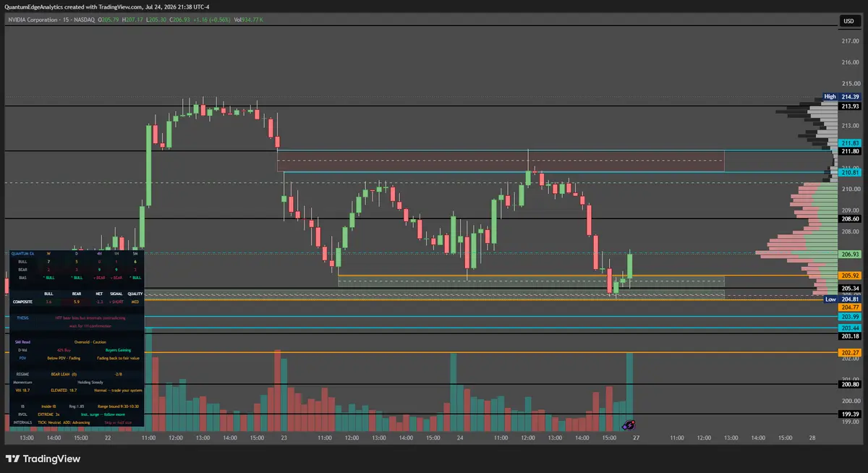Click the purple lightning event icon

tap(629, 426)
